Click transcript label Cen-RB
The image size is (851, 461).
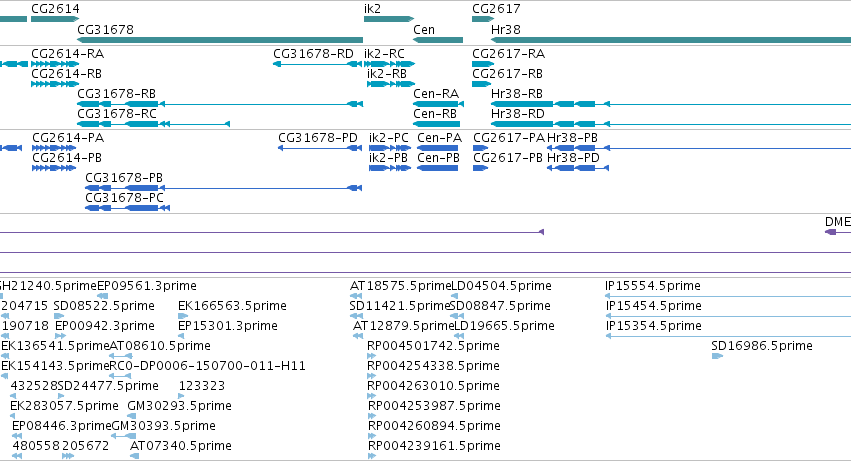point(435,114)
